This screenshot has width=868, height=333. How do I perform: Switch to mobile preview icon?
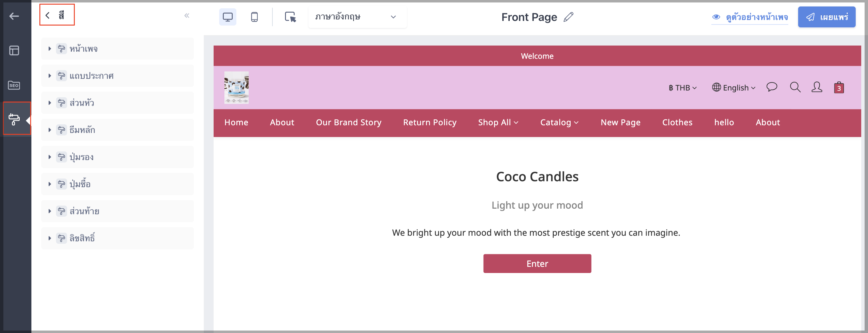click(255, 17)
